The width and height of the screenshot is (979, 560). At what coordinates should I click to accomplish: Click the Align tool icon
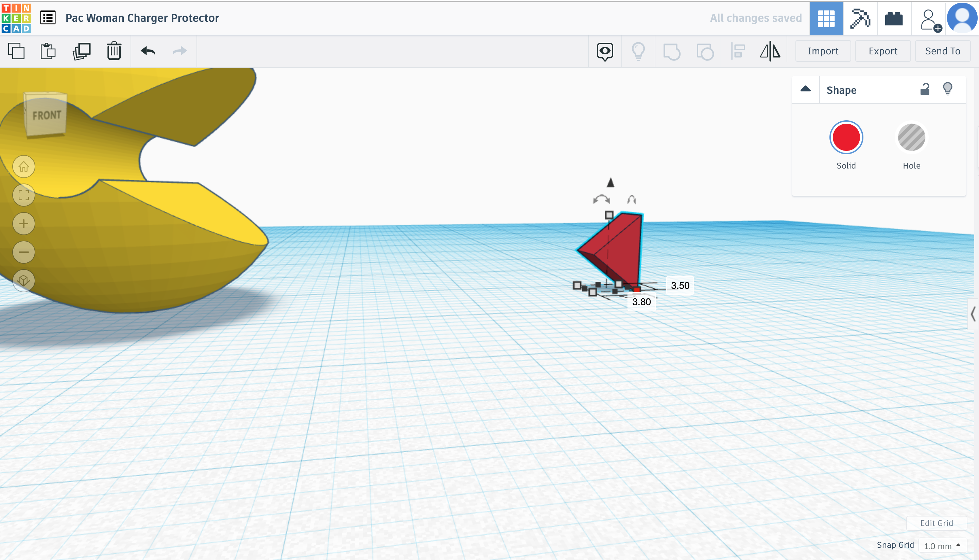[737, 51]
